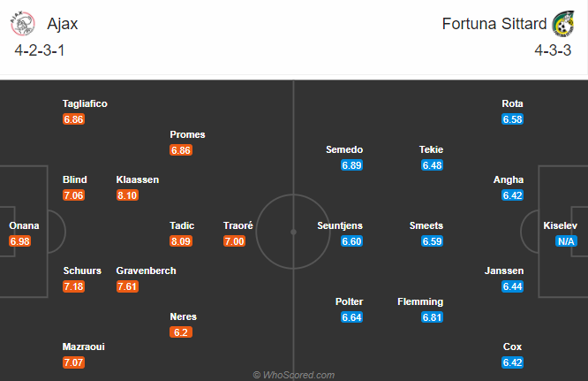This screenshot has width=588, height=381.
Task: Select player Seuntjens
Action: click(x=340, y=225)
